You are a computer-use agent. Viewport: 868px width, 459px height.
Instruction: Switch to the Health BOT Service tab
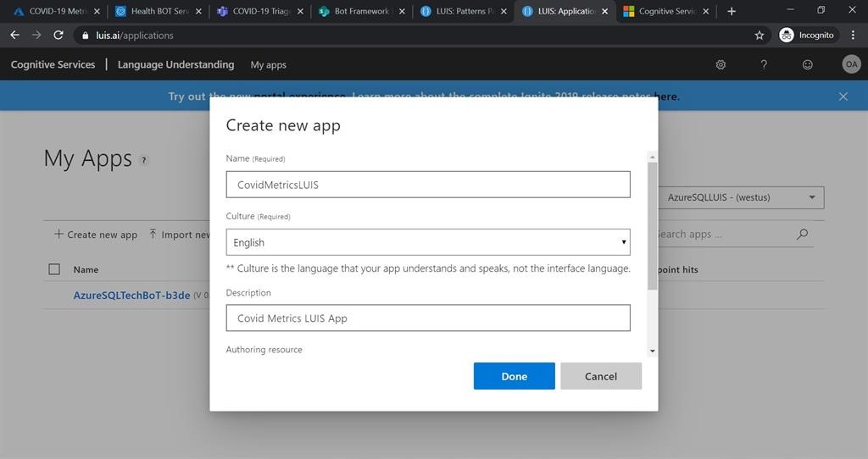159,11
